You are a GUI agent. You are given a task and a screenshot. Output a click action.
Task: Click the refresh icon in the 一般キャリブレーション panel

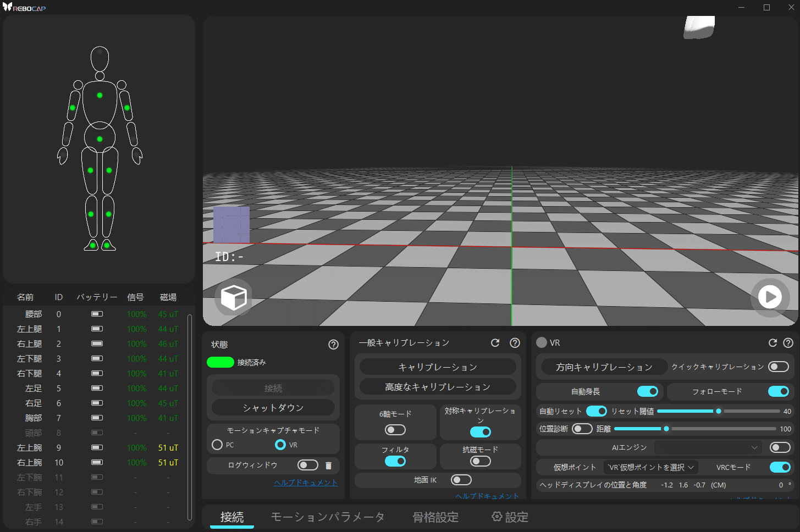(495, 342)
